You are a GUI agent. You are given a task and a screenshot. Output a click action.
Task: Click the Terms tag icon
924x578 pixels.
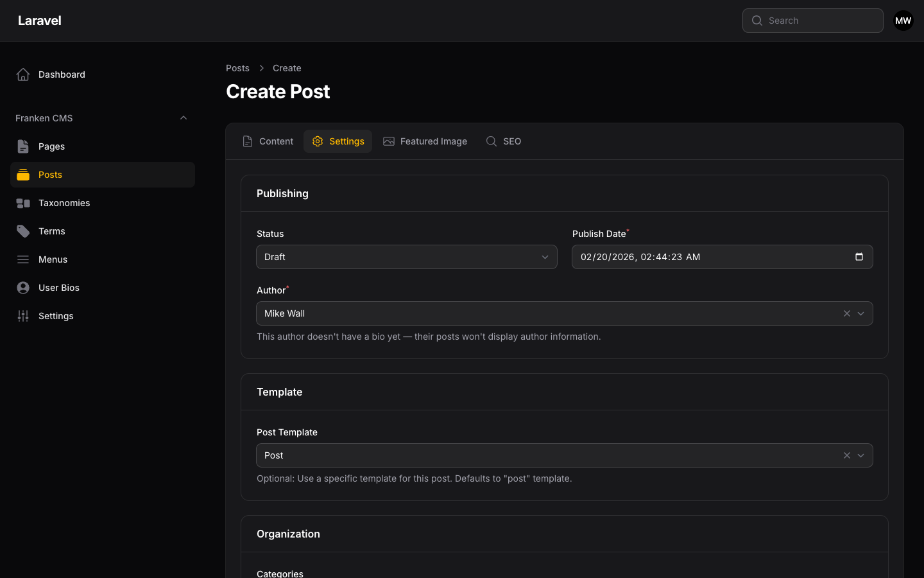click(23, 231)
